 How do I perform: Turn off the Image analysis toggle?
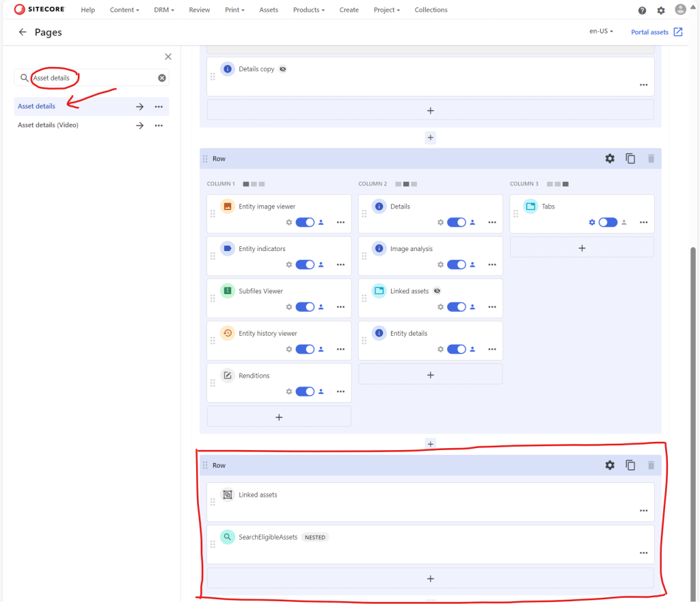pos(457,265)
